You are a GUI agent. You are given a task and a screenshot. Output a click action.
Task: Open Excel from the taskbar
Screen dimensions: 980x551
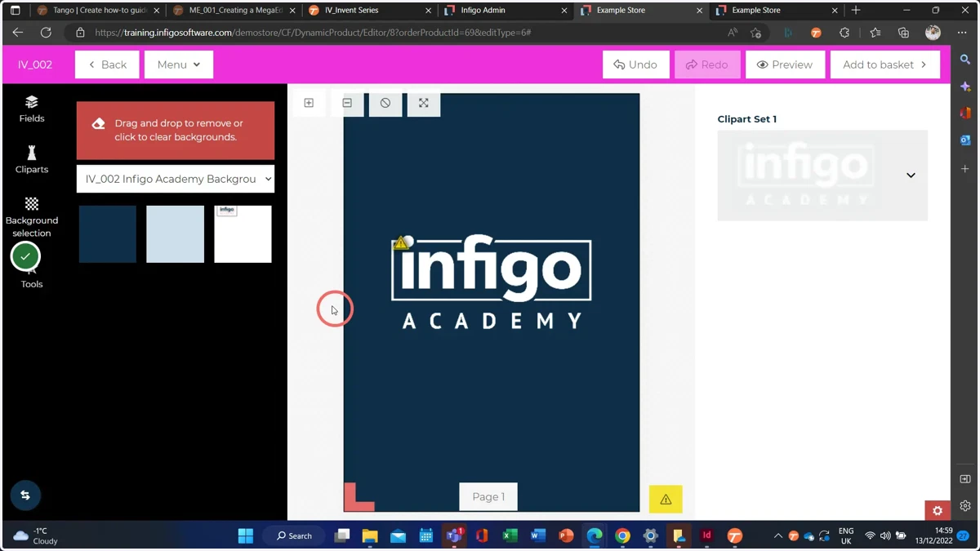click(510, 535)
